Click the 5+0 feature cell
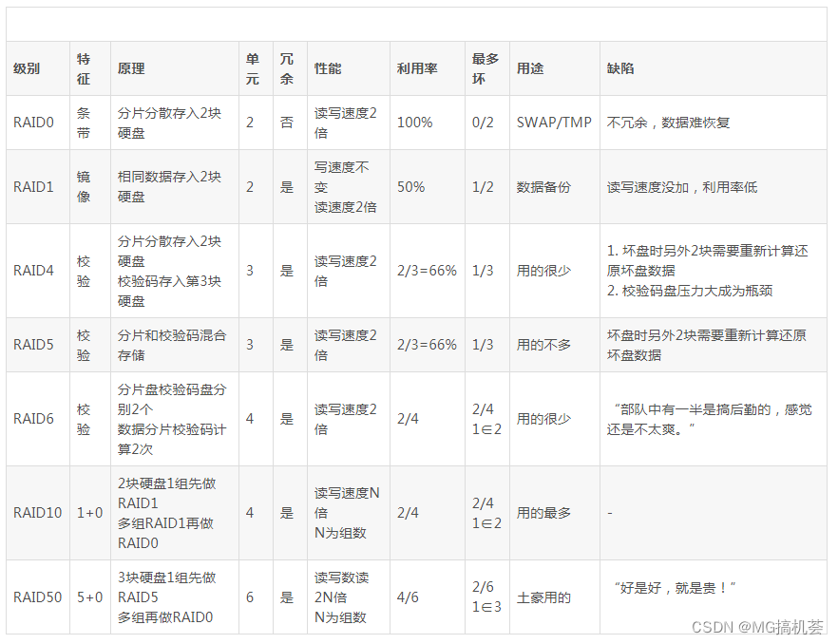This screenshot has width=838, height=644. coord(90,597)
